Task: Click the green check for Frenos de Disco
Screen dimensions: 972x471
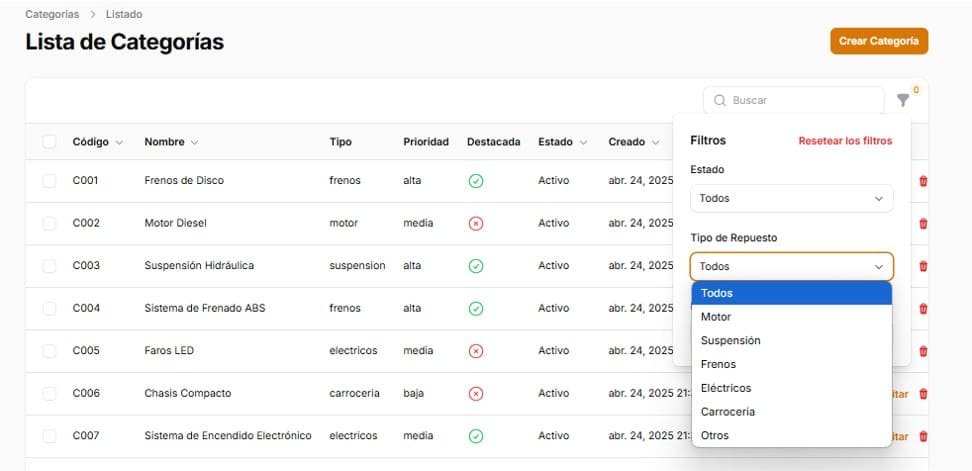Action: pyautogui.click(x=475, y=181)
